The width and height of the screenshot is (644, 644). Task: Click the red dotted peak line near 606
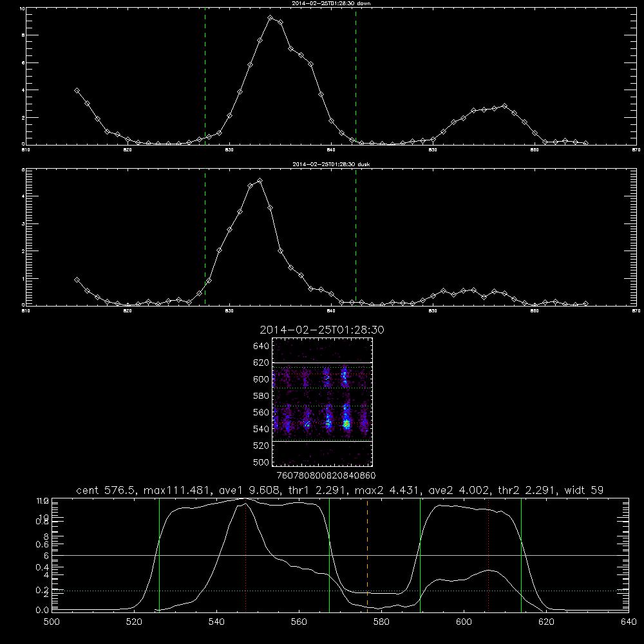tap(488, 554)
